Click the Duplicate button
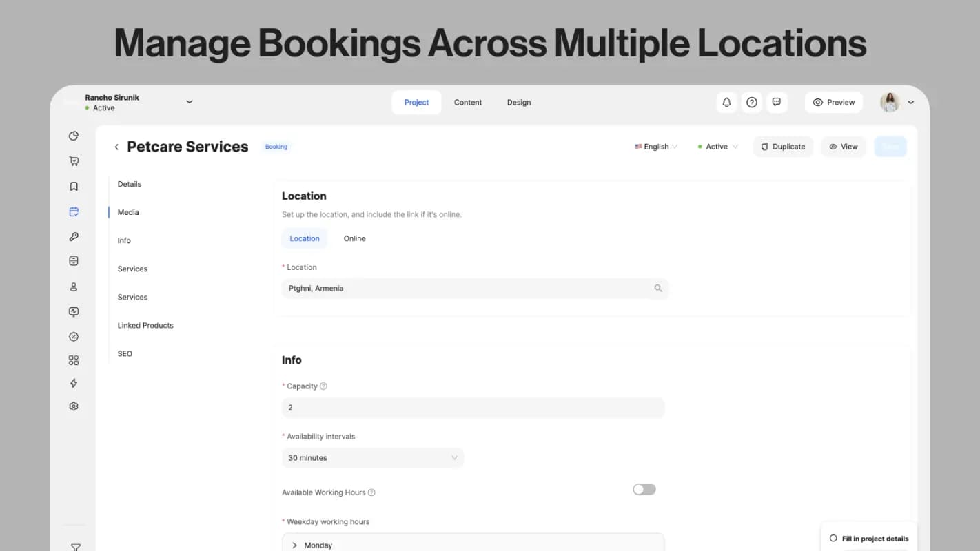This screenshot has width=980, height=551. (x=783, y=146)
